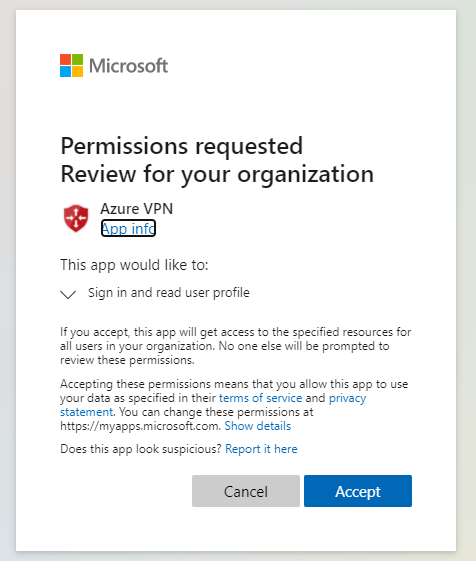This screenshot has width=476, height=561.
Task: Click the "Report it here" link
Action: (x=261, y=449)
